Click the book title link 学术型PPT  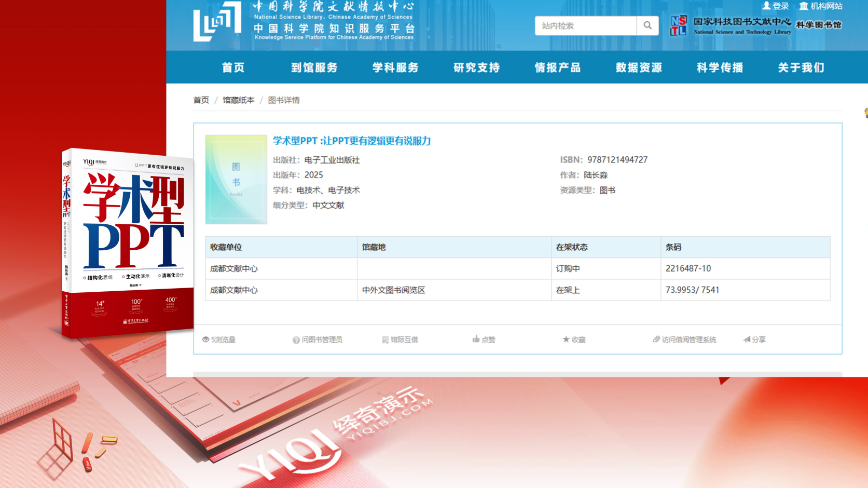(x=352, y=141)
